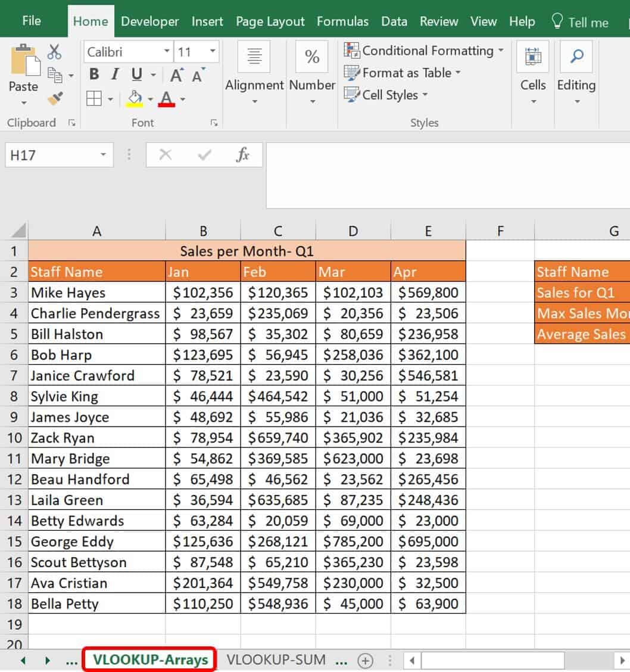Click the Format as Table button

403,73
